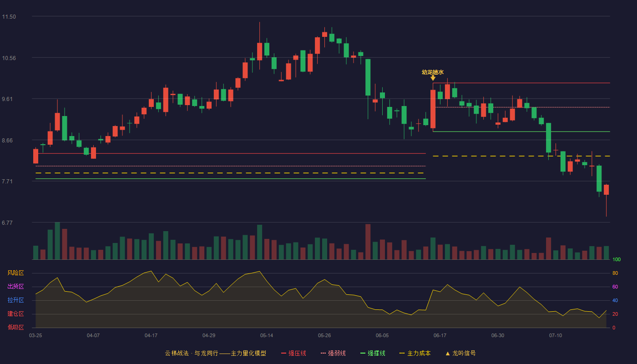Toggle the 强撑线 legend entry
Viewport: 637px width, 364px height.
[x=373, y=353]
